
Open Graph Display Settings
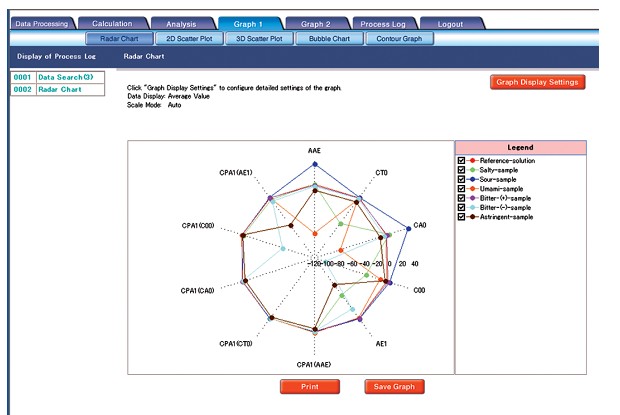(x=537, y=82)
